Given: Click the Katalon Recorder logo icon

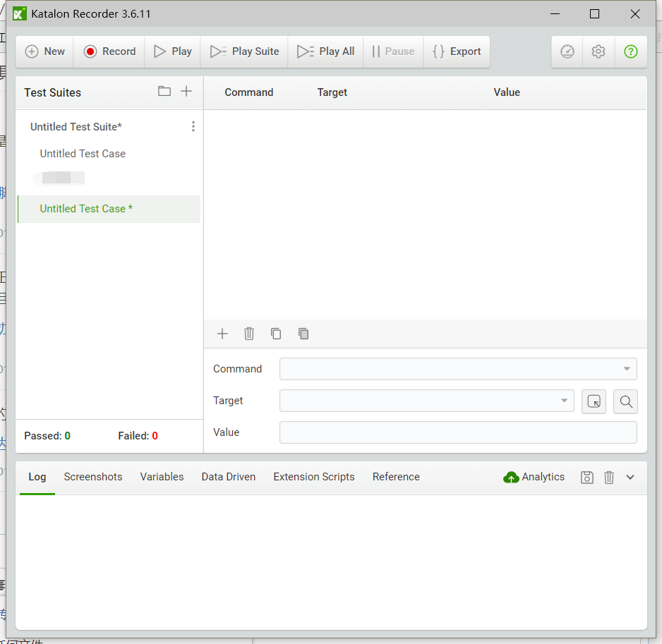Looking at the screenshot, I should pyautogui.click(x=20, y=14).
